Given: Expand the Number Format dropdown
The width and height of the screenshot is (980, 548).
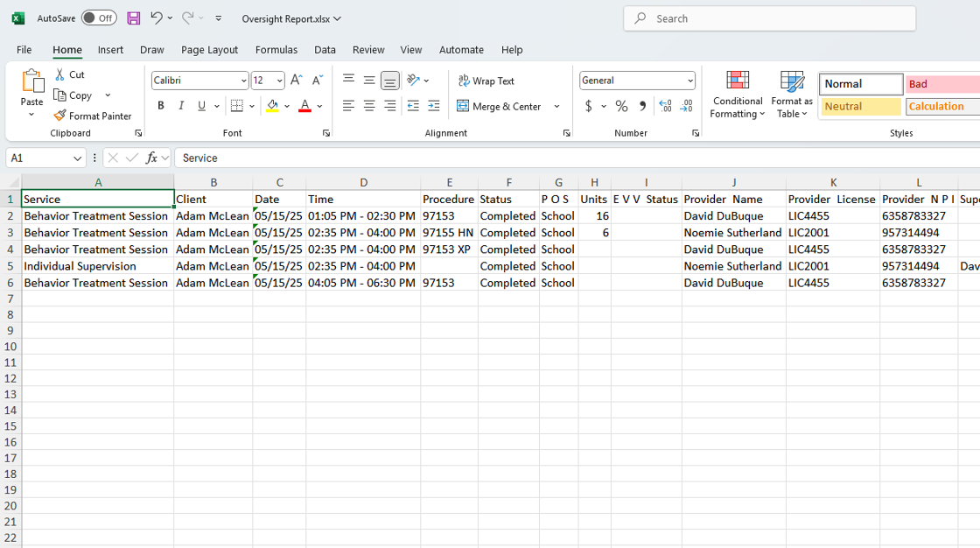Looking at the screenshot, I should point(689,81).
